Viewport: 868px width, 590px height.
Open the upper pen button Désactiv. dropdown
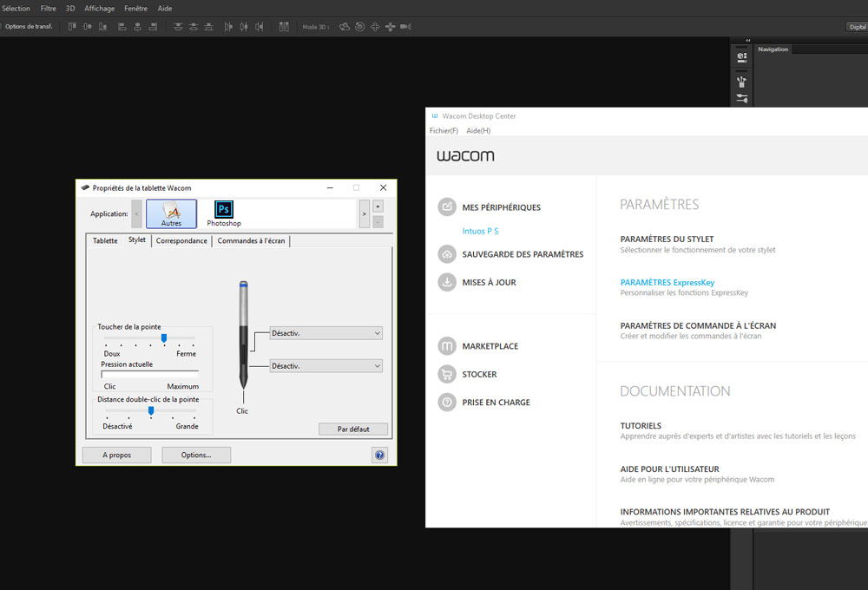point(325,333)
